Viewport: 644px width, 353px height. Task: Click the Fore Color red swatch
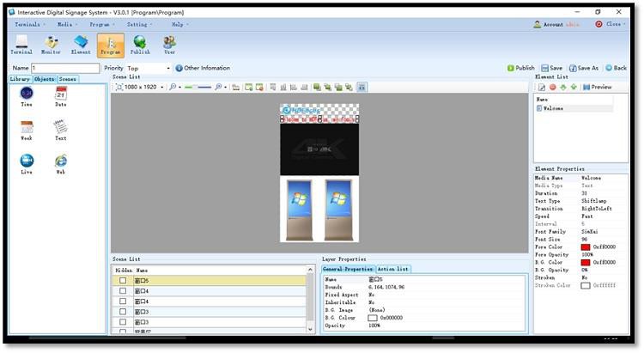pyautogui.click(x=586, y=247)
